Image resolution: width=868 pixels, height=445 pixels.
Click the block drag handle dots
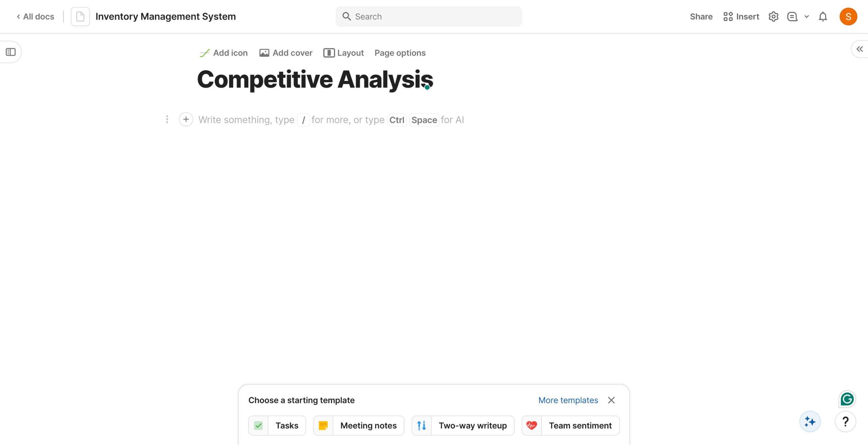click(167, 119)
